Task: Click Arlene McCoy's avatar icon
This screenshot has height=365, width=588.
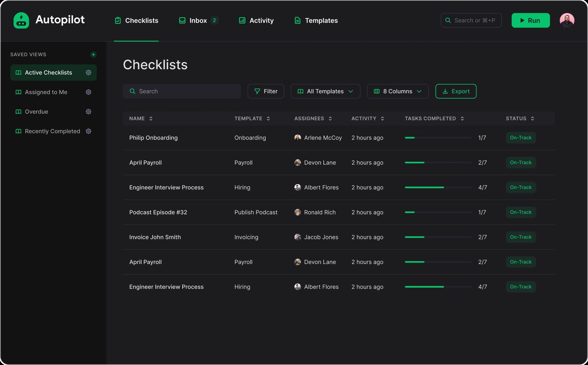Action: point(298,137)
